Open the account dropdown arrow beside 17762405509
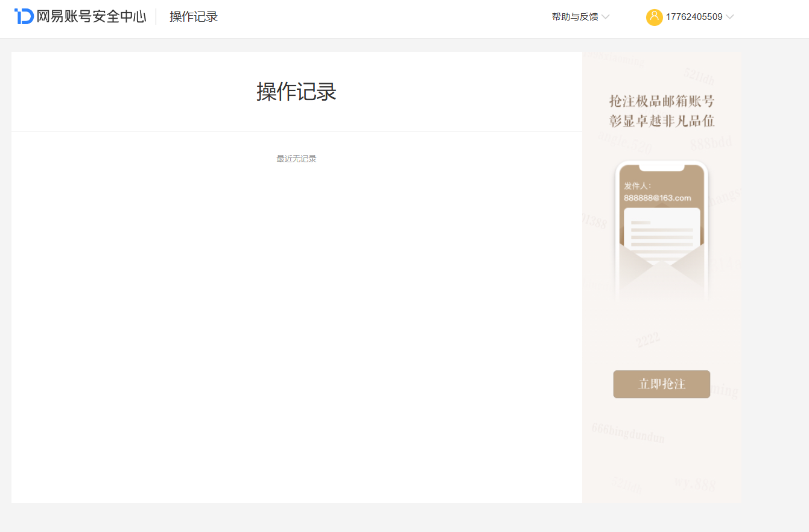Screen dimensions: 809x532 [730, 17]
